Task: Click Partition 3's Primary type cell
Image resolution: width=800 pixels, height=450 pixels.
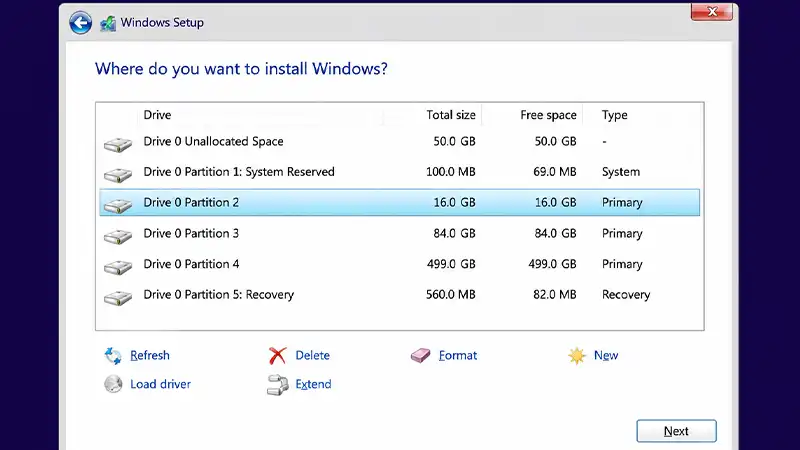Action: click(x=621, y=233)
